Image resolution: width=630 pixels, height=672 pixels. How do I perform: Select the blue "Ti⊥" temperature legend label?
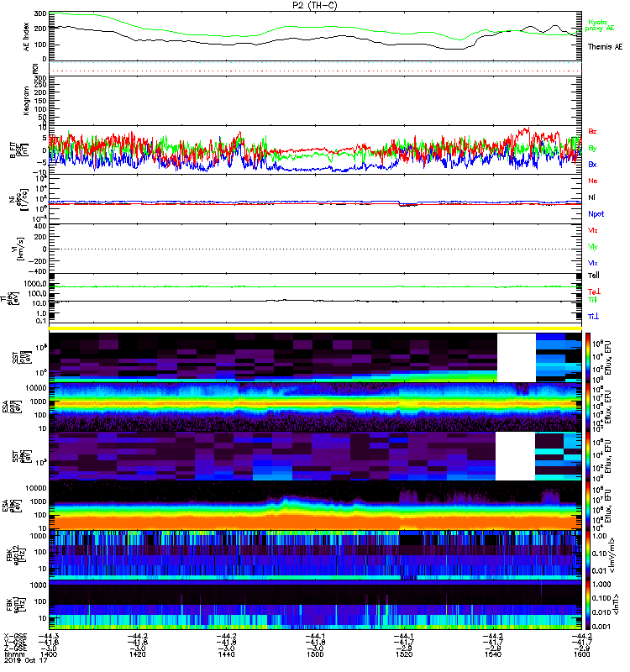[593, 317]
